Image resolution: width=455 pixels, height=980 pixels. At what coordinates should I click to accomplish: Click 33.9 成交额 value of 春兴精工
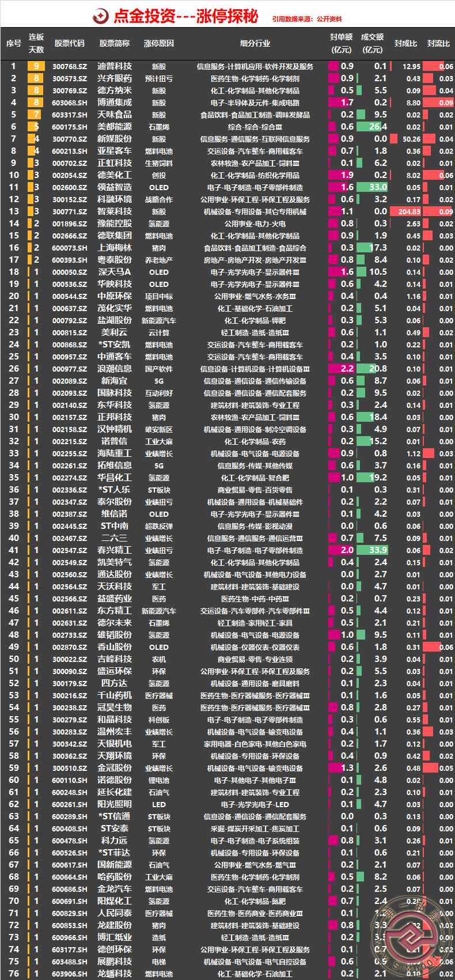pyautogui.click(x=378, y=550)
